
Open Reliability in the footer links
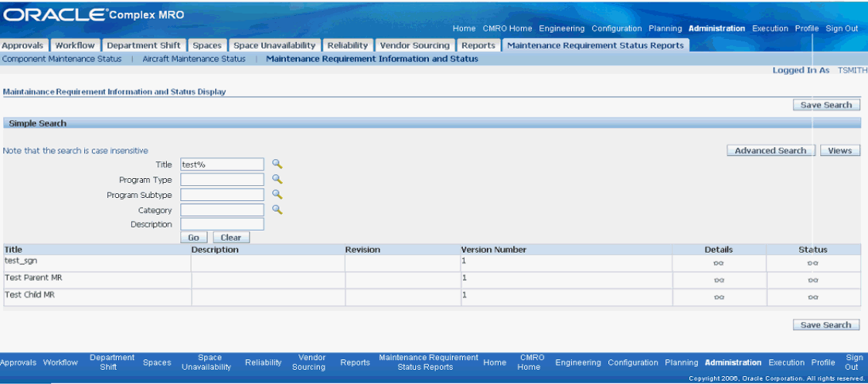click(x=264, y=363)
